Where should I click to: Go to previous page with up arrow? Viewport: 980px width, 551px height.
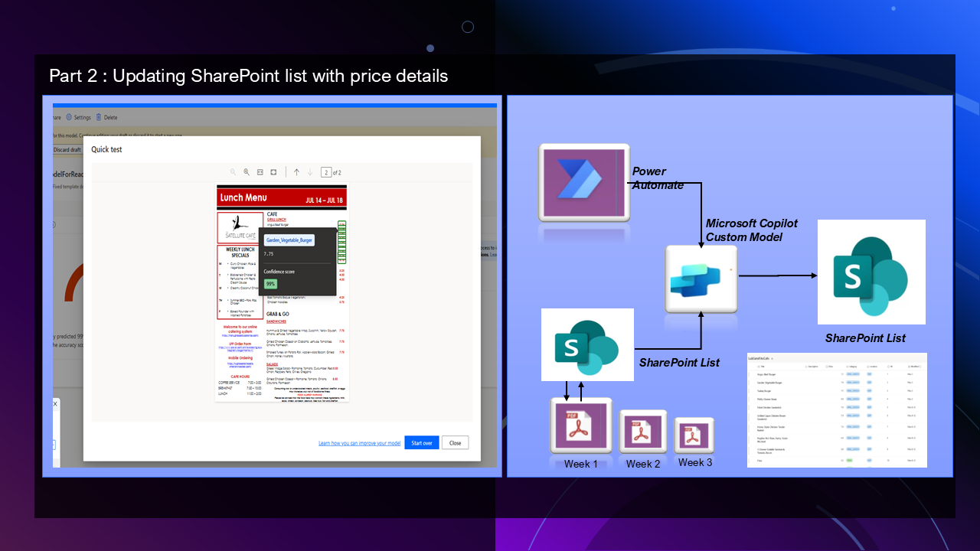click(297, 172)
